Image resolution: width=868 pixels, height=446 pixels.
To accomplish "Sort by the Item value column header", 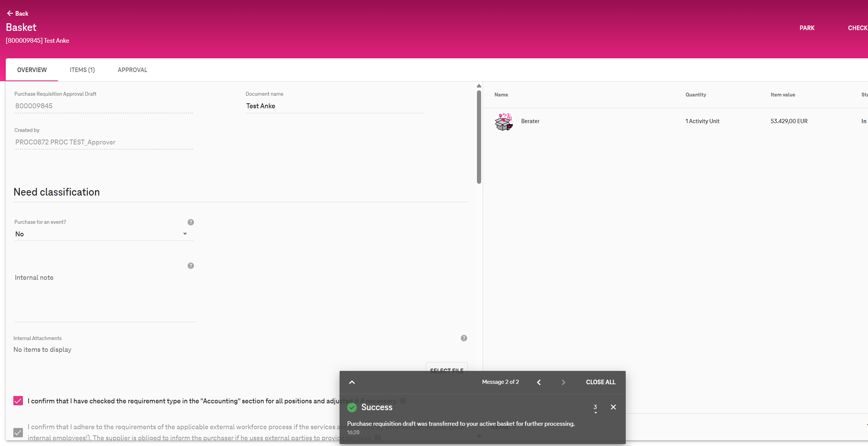I will 783,95.
